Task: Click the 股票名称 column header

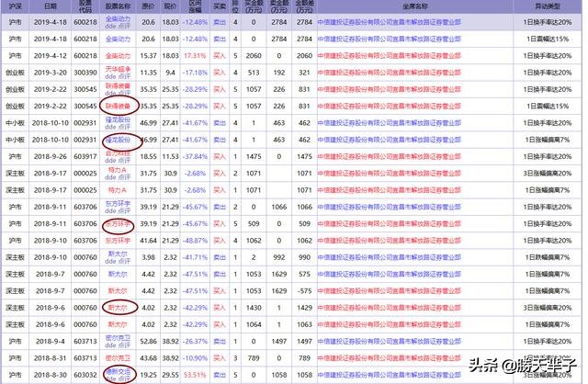Action: (118, 6)
